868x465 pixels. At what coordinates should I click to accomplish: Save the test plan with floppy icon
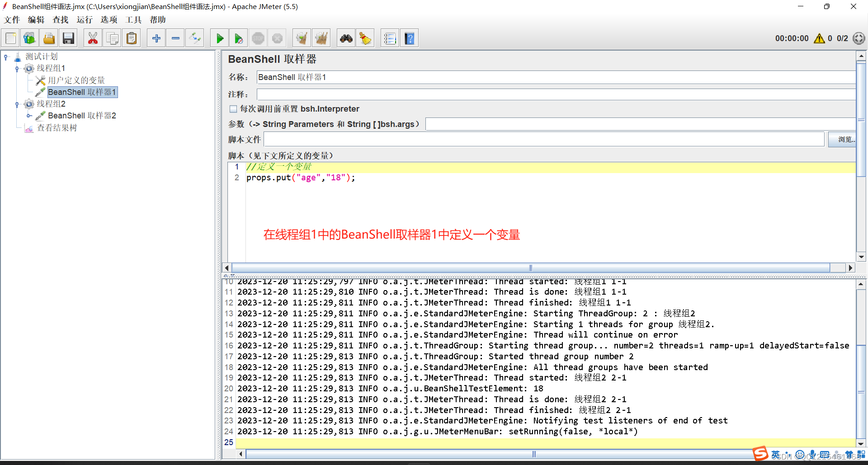(68, 38)
